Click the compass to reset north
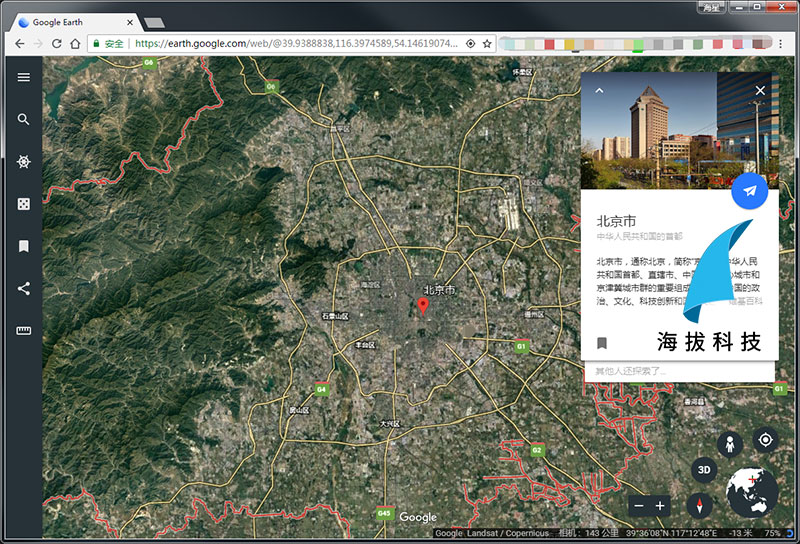 pos(699,506)
